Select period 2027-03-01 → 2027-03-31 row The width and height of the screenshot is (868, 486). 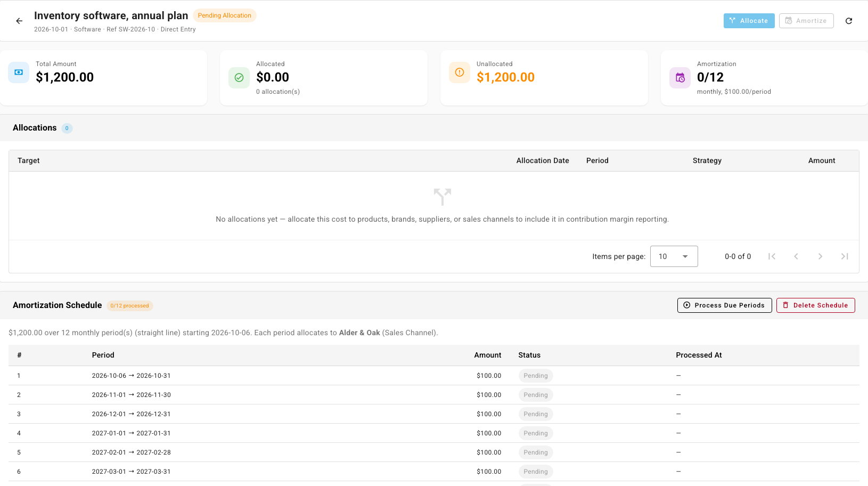(434, 472)
